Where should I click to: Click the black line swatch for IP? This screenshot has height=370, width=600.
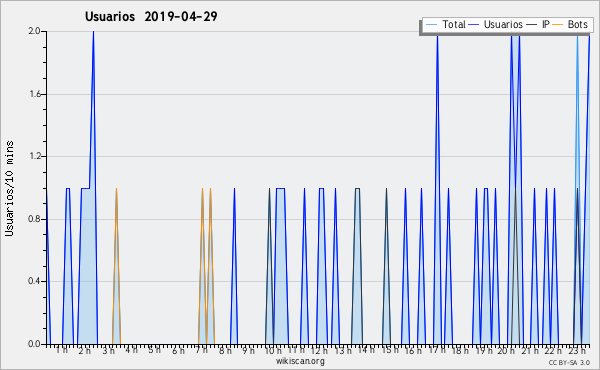tap(532, 25)
